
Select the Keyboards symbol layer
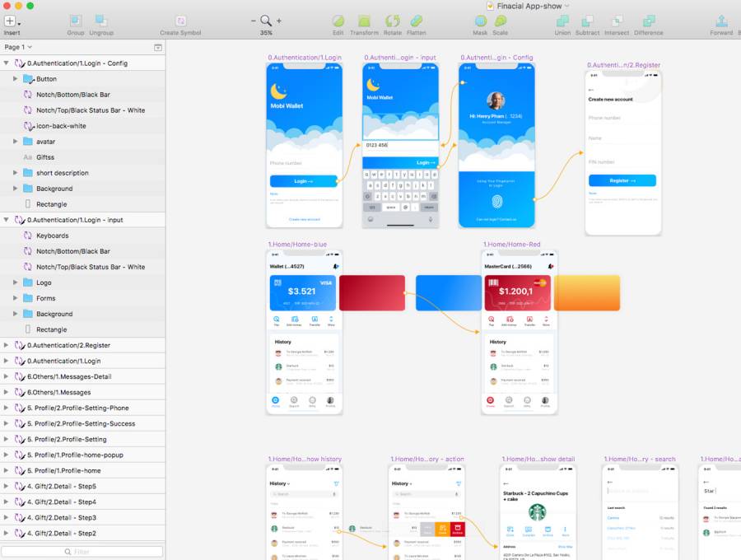point(52,236)
